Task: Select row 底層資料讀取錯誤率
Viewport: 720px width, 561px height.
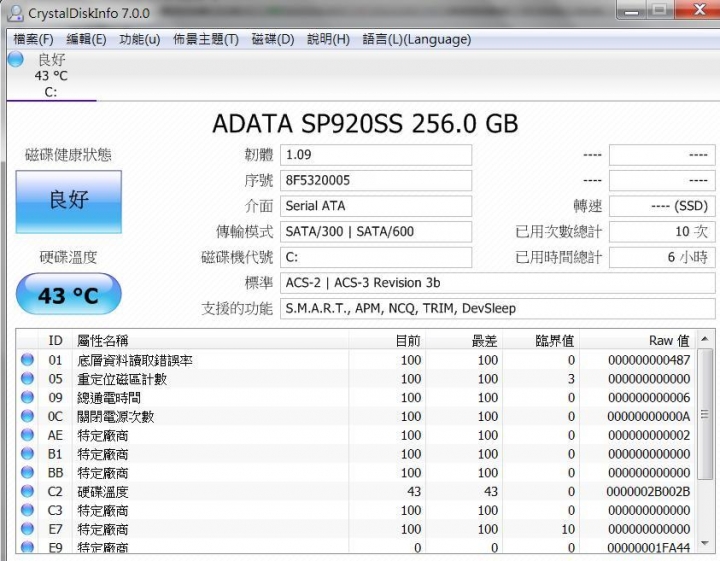Action: pyautogui.click(x=356, y=360)
